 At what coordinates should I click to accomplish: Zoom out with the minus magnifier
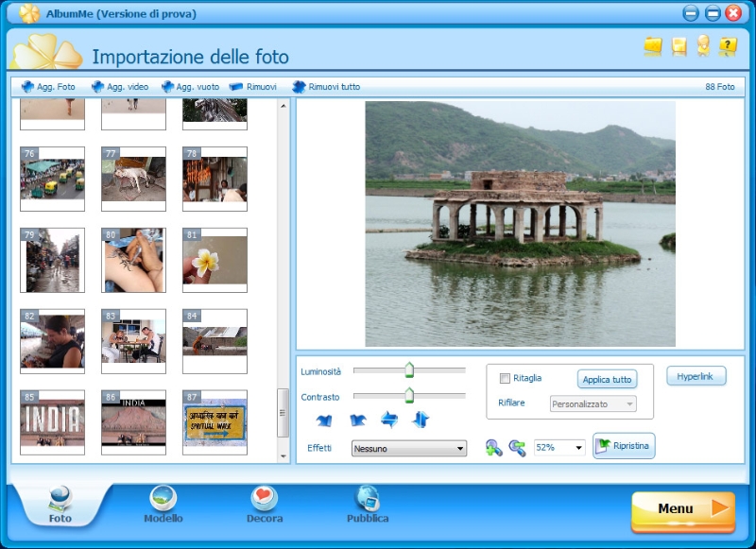point(517,448)
